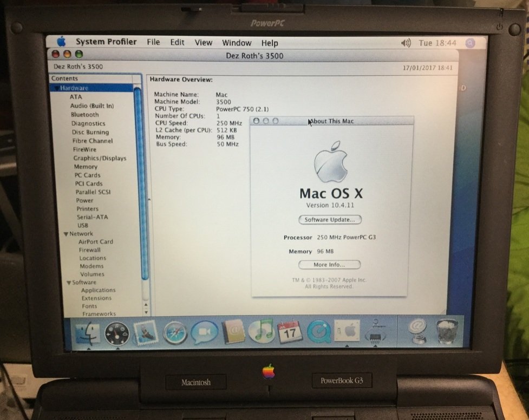Select Volumes under Network
This screenshot has height=420, width=529.
pos(93,274)
